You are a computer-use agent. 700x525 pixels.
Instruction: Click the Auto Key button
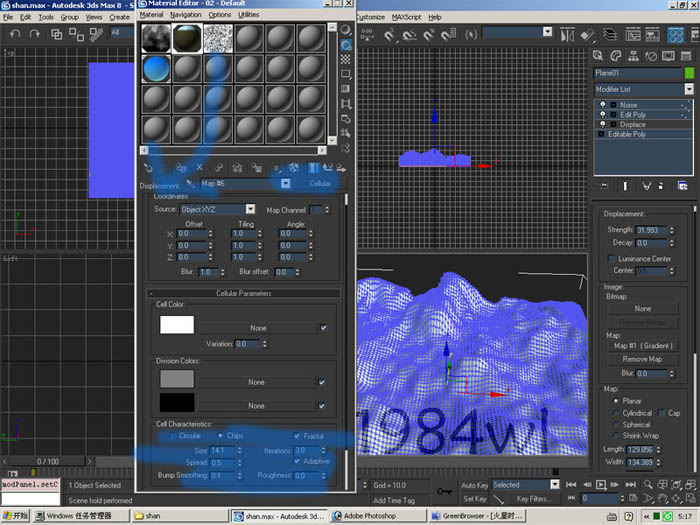[x=475, y=485]
